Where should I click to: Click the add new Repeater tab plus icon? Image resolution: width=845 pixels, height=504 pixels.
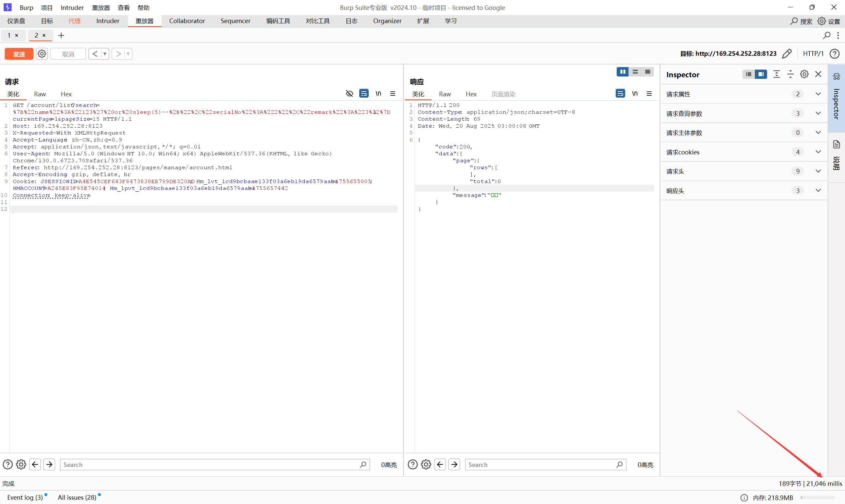coord(61,35)
